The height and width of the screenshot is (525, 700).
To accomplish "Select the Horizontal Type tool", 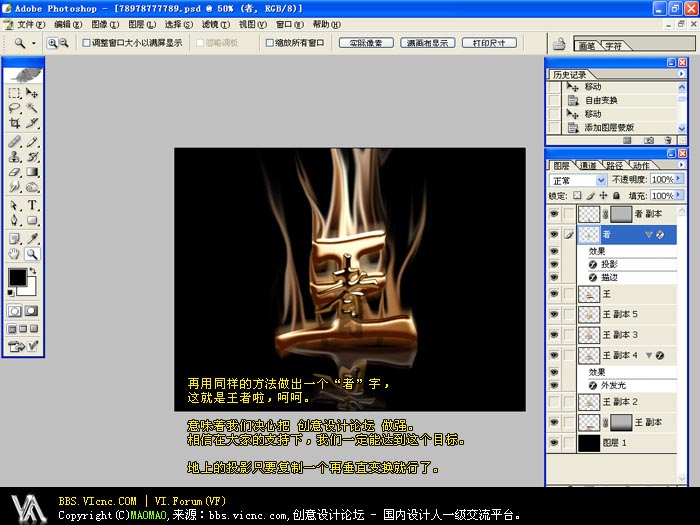I will 33,204.
